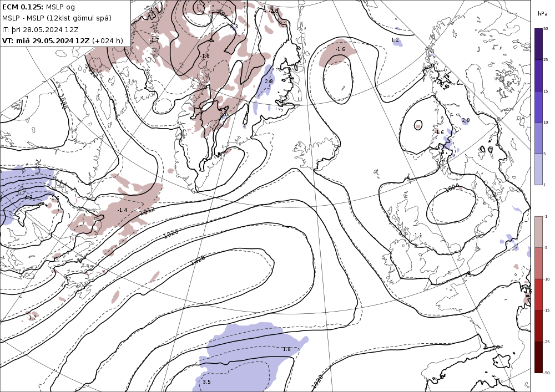Click the '4.3' value in the western blue area
Image resolution: width=555 pixels, height=392 pixels.
[28, 197]
